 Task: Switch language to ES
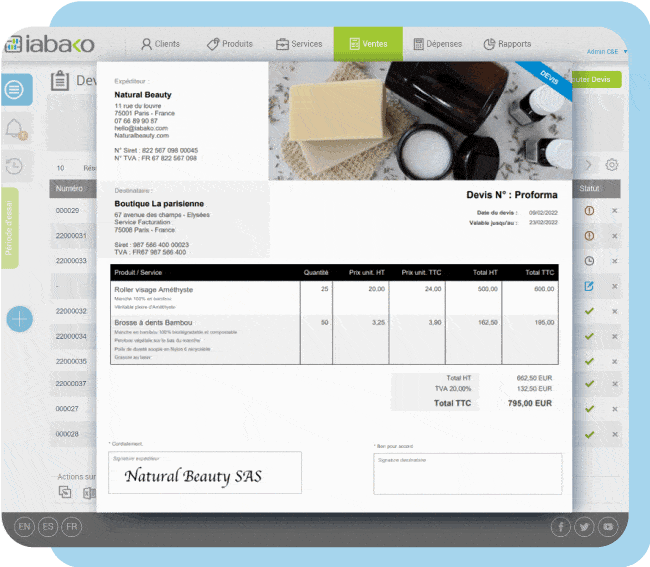(48, 527)
